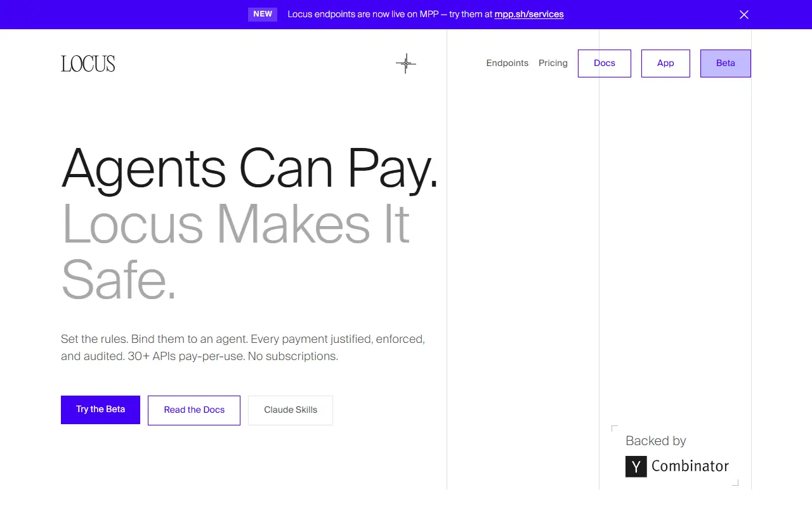Click the Beta button in the header
The image size is (812, 508).
(x=726, y=63)
